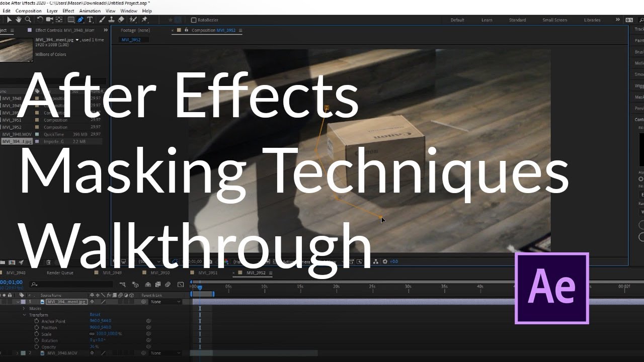Toggle the Position stopwatch
Screen dimensions: 644x362
[36, 327]
